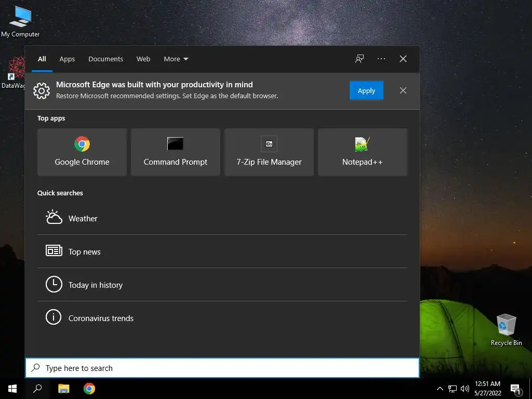Close the search panel
The width and height of the screenshot is (532, 399).
[403, 59]
